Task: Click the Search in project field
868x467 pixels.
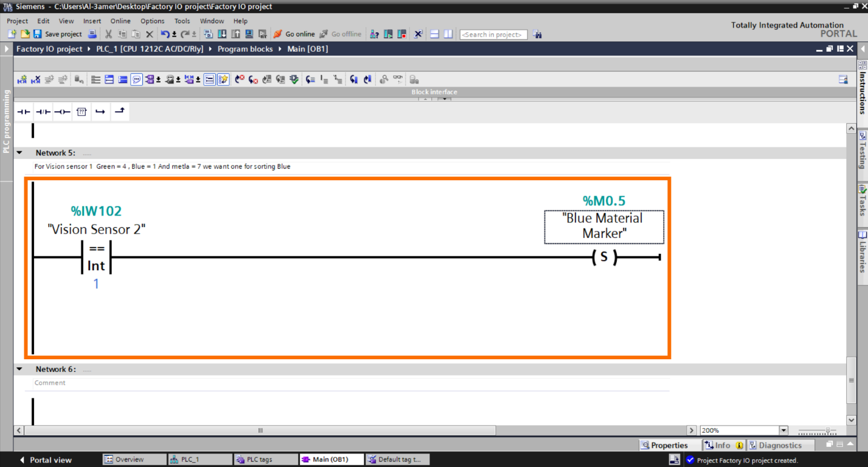Action: [x=493, y=35]
